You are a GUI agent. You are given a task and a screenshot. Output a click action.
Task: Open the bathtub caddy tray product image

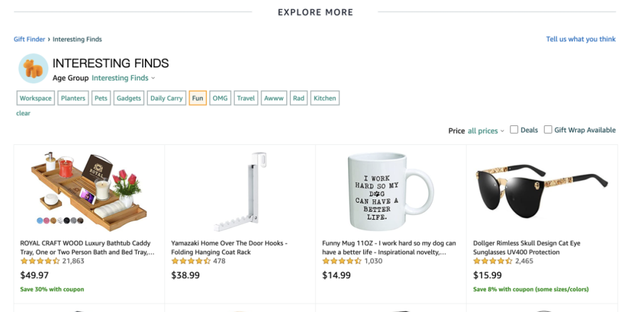[89, 189]
